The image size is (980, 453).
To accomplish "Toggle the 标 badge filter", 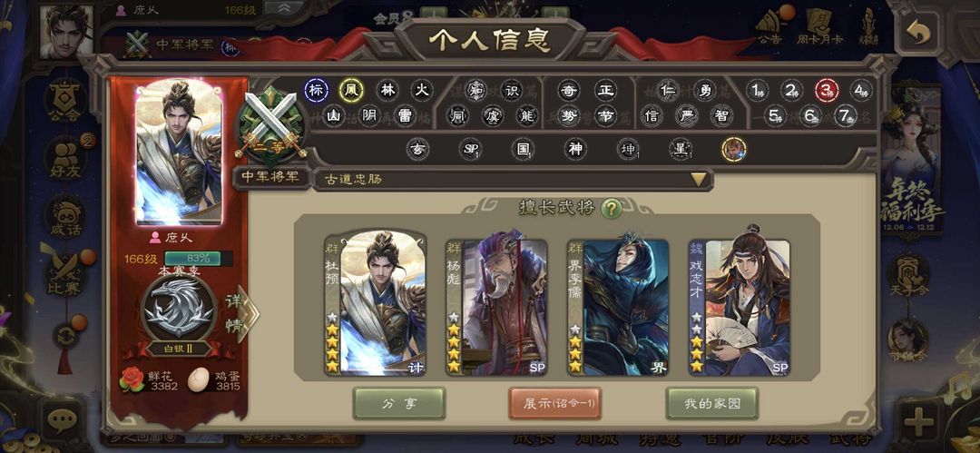I will click(317, 90).
